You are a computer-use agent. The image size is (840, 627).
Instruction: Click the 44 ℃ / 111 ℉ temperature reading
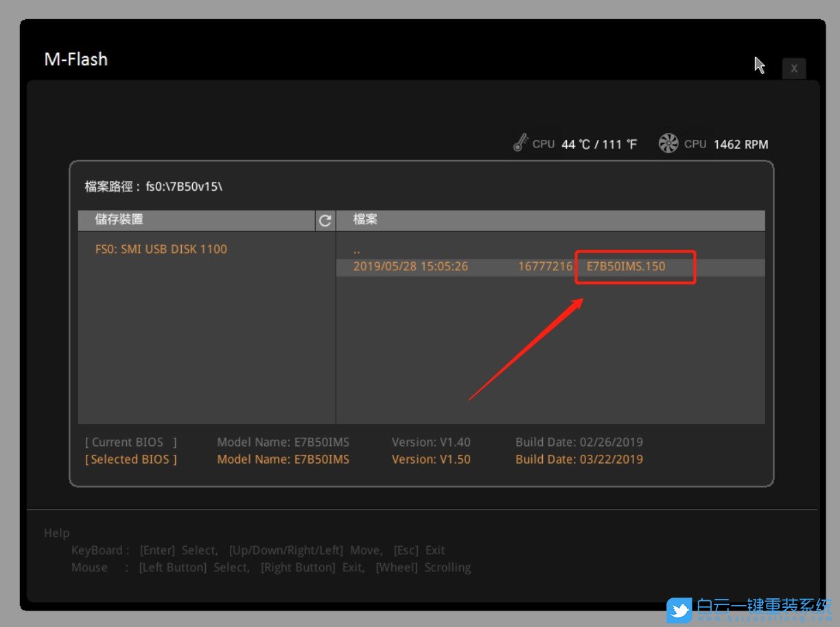(598, 144)
